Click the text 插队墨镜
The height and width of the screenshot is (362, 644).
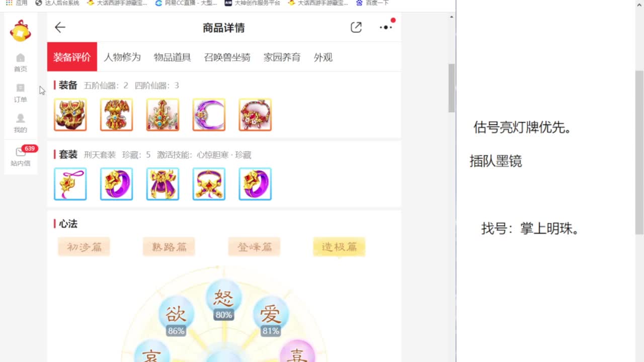pyautogui.click(x=496, y=161)
